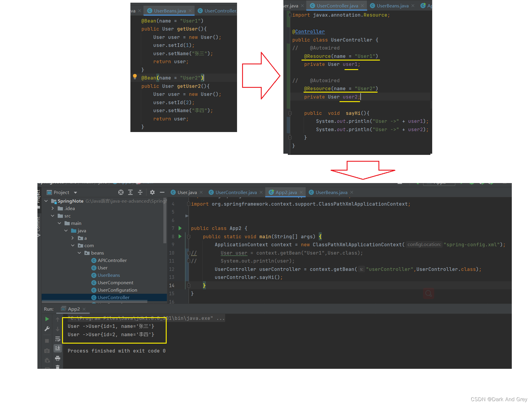The width and height of the screenshot is (532, 405).
Task: Click the down arrow in Run console toolbar
Action: click(x=58, y=329)
